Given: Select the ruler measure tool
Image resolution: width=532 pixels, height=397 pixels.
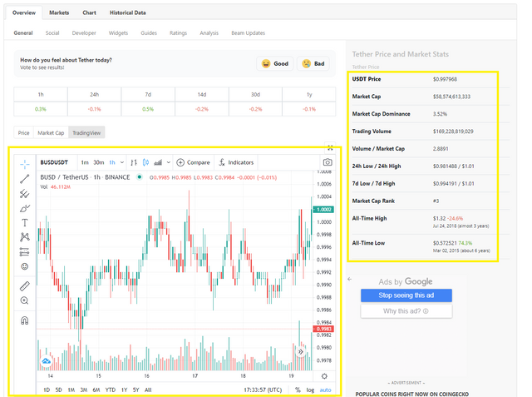Looking at the screenshot, I should (24, 286).
